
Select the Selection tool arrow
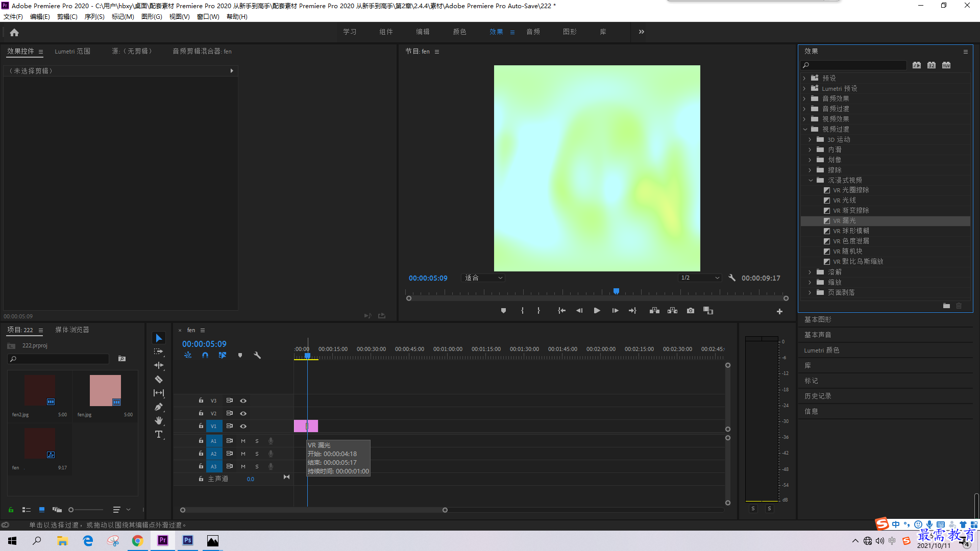pos(159,338)
